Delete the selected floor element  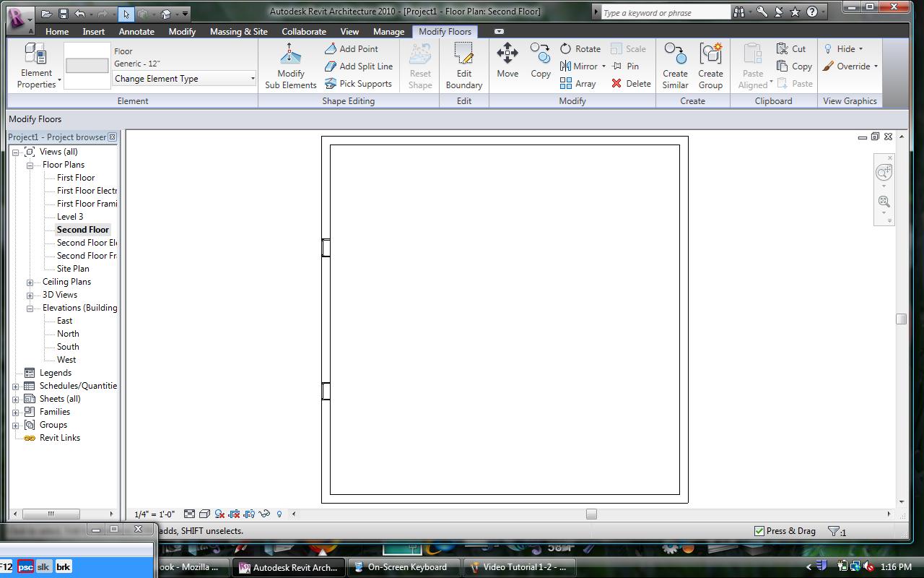click(x=631, y=83)
